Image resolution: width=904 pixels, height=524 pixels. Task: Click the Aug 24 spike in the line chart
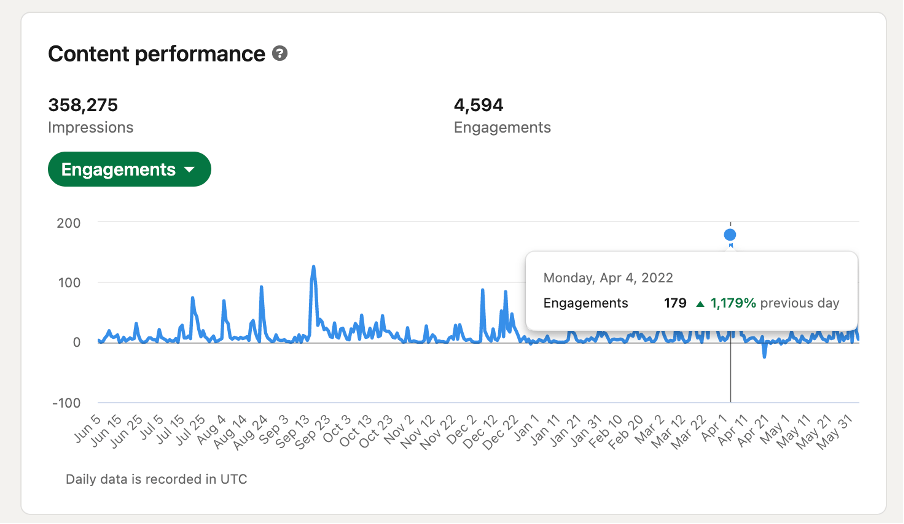point(261,287)
